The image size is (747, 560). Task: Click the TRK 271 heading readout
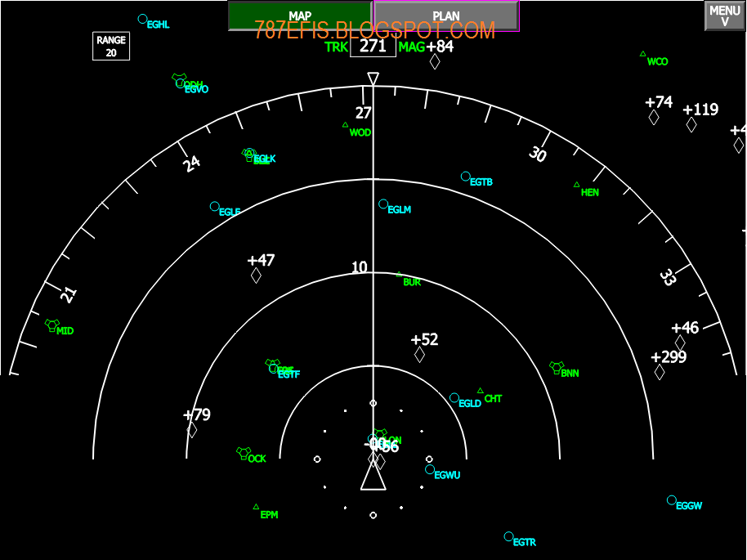[373, 47]
